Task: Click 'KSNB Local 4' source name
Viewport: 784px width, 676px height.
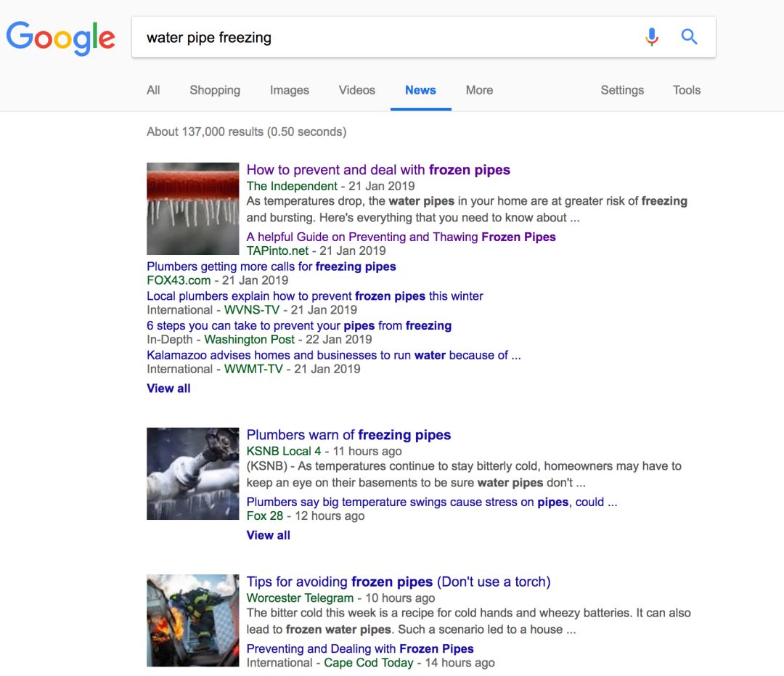Action: click(284, 451)
